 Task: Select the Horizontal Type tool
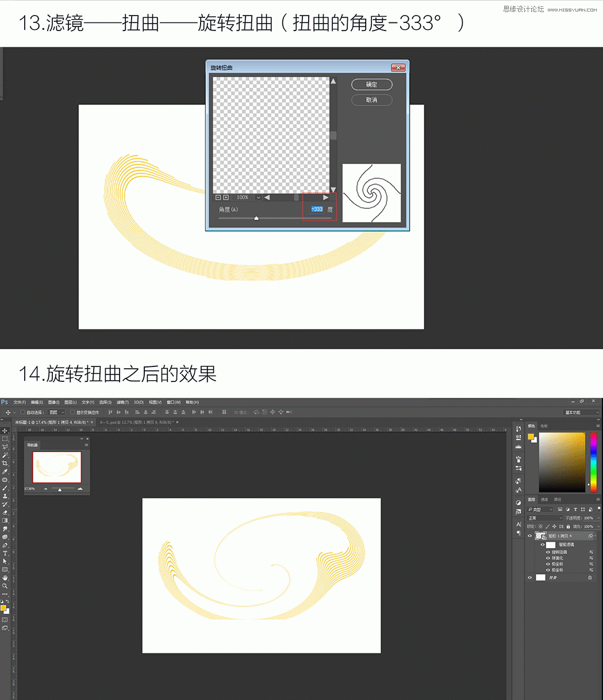click(5, 553)
